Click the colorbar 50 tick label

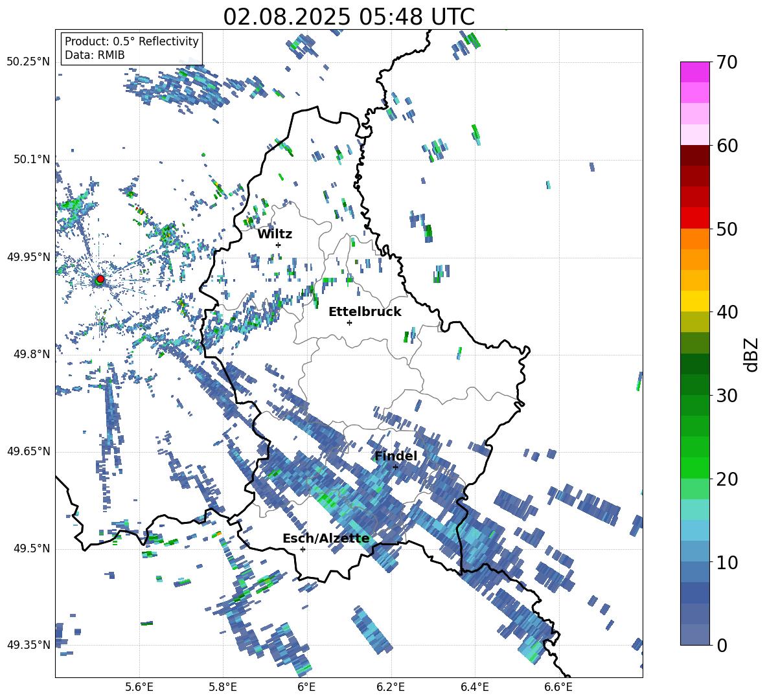pos(727,229)
